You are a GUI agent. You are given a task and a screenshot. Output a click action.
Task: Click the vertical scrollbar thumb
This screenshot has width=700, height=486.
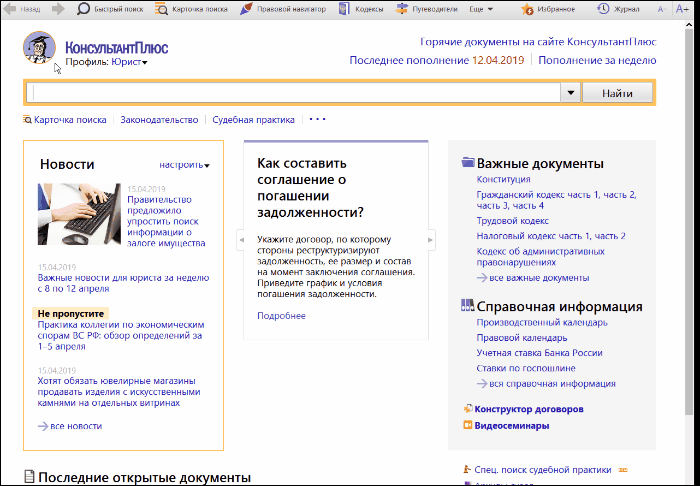point(689,221)
